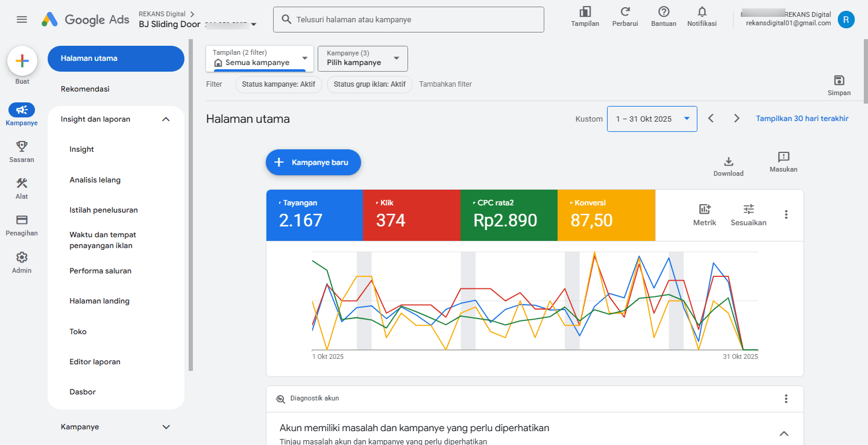This screenshot has width=868, height=445.
Task: Toggle the Tayangan metric card
Action: pos(314,215)
